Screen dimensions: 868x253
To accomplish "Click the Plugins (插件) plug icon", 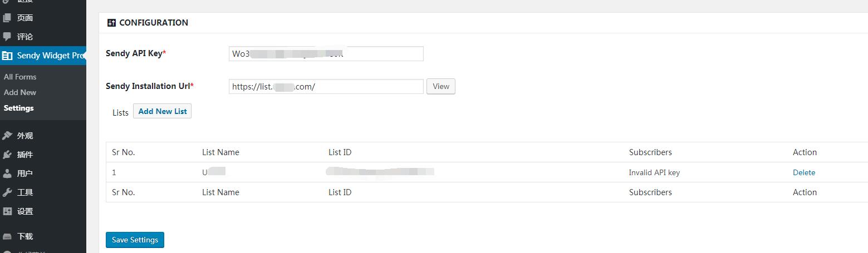I will 7,155.
